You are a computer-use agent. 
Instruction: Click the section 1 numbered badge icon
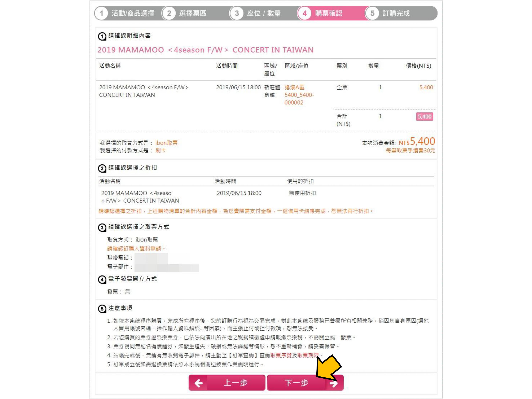coord(102,36)
